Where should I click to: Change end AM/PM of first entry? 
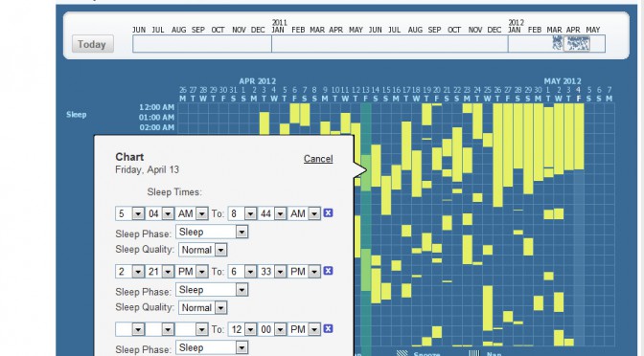[304, 213]
